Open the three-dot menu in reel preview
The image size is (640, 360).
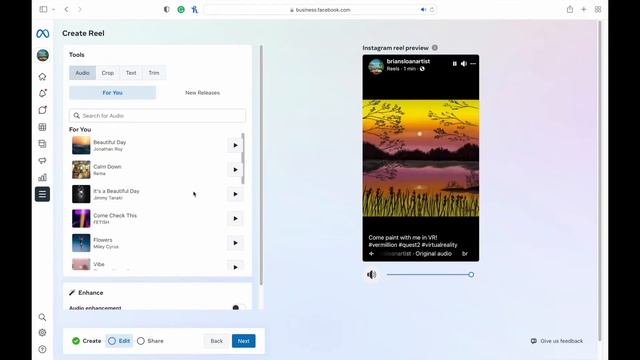[x=473, y=64]
